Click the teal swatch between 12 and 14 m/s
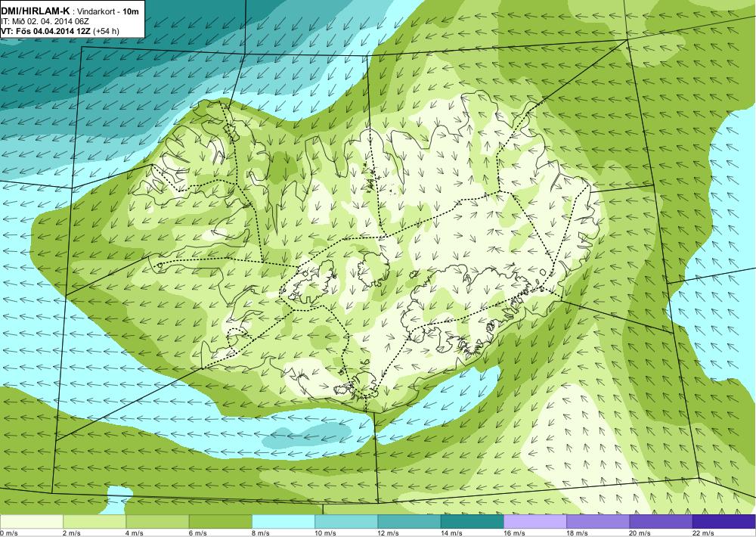The image size is (756, 537). [x=409, y=522]
